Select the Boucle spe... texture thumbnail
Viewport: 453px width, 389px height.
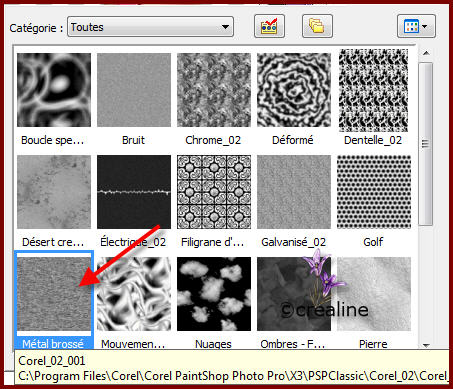coord(54,90)
